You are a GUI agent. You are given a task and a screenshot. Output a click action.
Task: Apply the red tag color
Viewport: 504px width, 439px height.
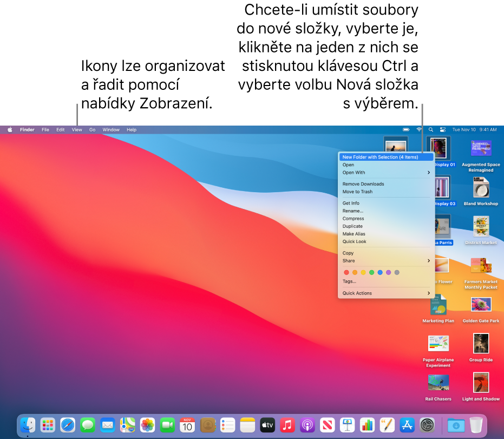346,272
